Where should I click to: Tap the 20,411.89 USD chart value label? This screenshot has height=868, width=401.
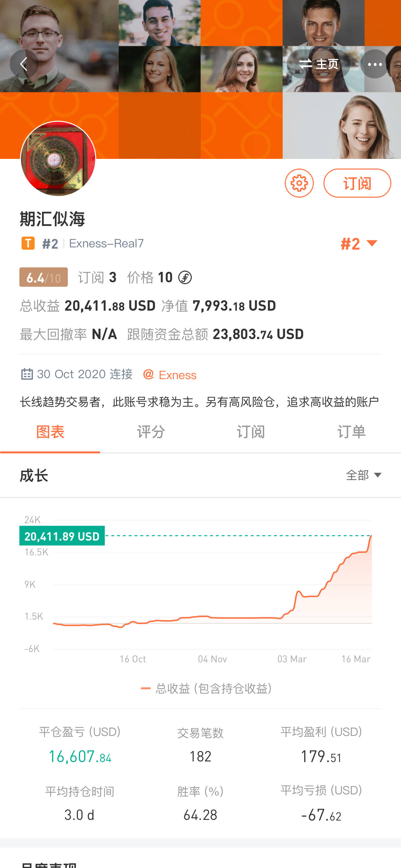[x=62, y=536]
